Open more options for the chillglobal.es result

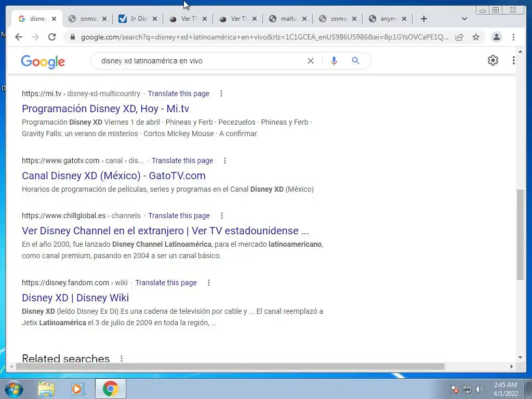tap(222, 216)
